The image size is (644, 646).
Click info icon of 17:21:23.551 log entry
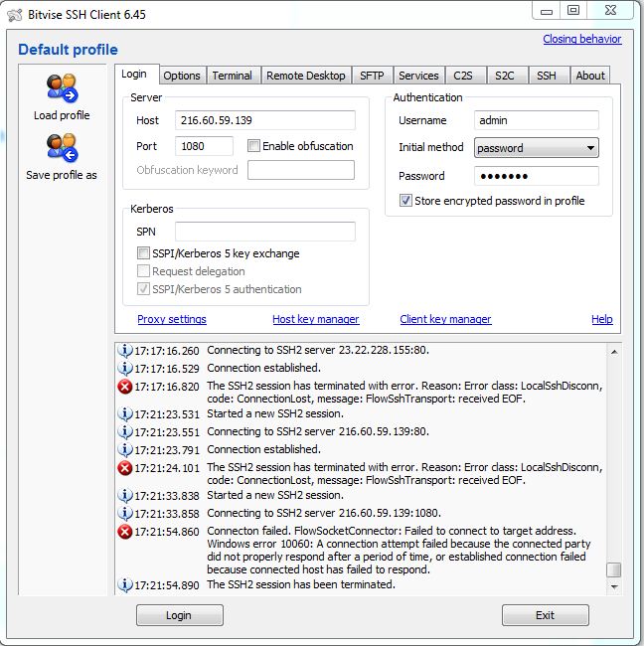[x=124, y=431]
